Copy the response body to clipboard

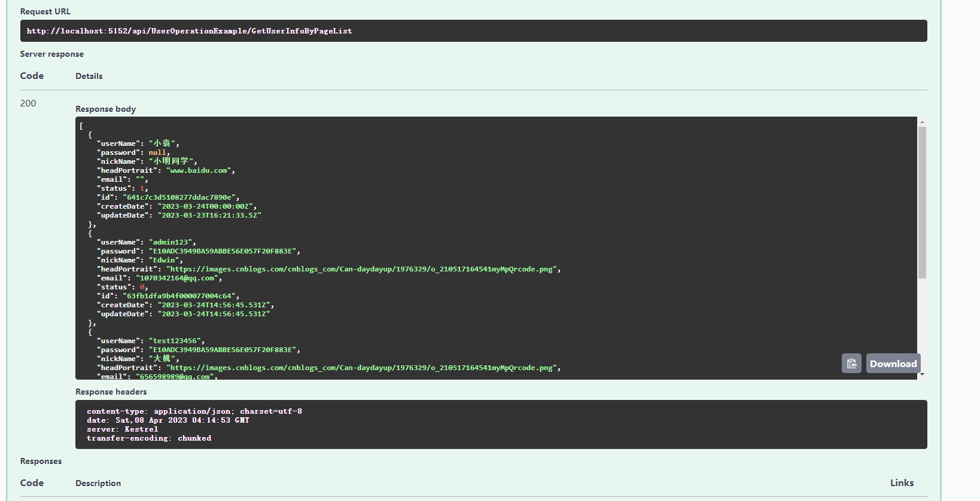point(851,363)
